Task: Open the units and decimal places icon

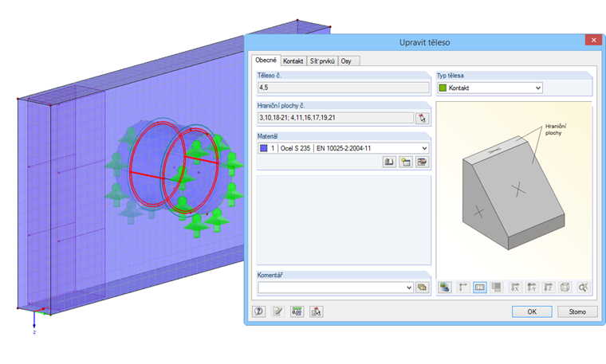Action: pyautogui.click(x=297, y=311)
